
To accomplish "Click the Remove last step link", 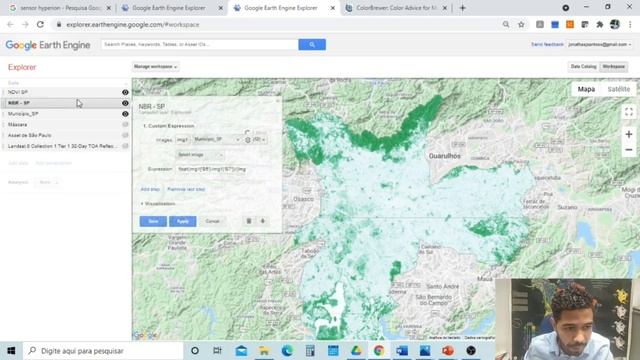I will coord(186,189).
